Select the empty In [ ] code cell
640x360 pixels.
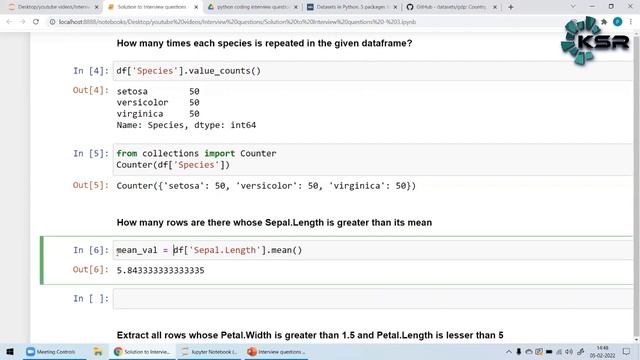[x=373, y=299]
